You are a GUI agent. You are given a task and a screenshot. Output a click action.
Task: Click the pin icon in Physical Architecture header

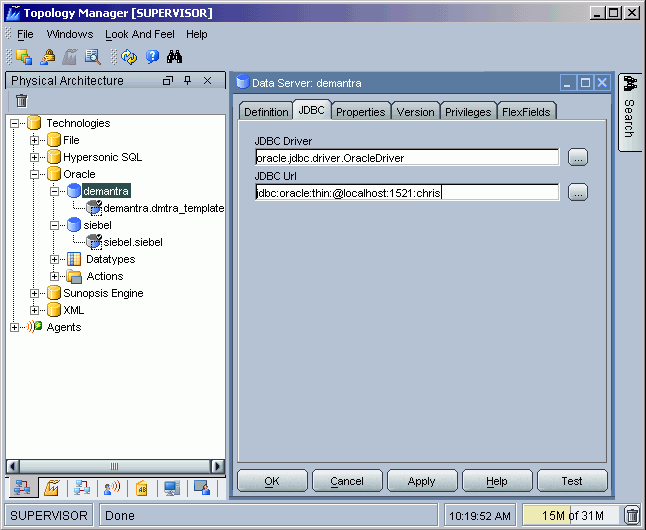pos(187,80)
